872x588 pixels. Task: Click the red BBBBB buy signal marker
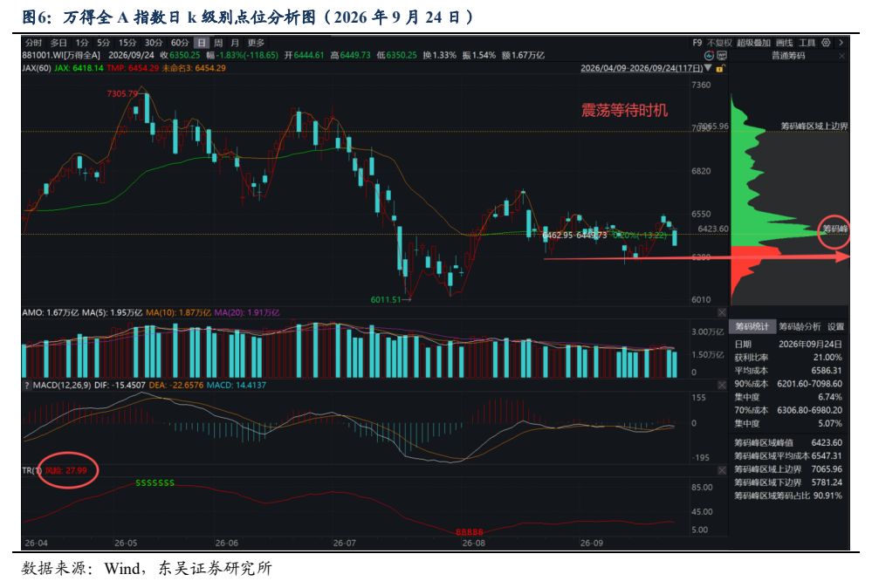(470, 532)
